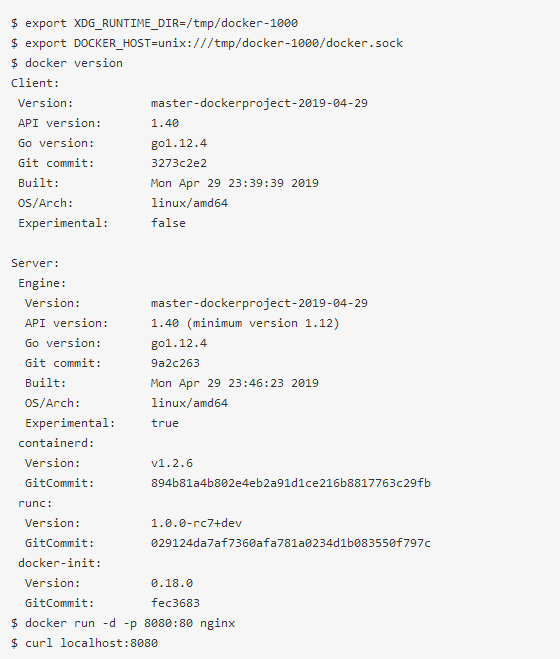Click the Client: section header

point(35,83)
